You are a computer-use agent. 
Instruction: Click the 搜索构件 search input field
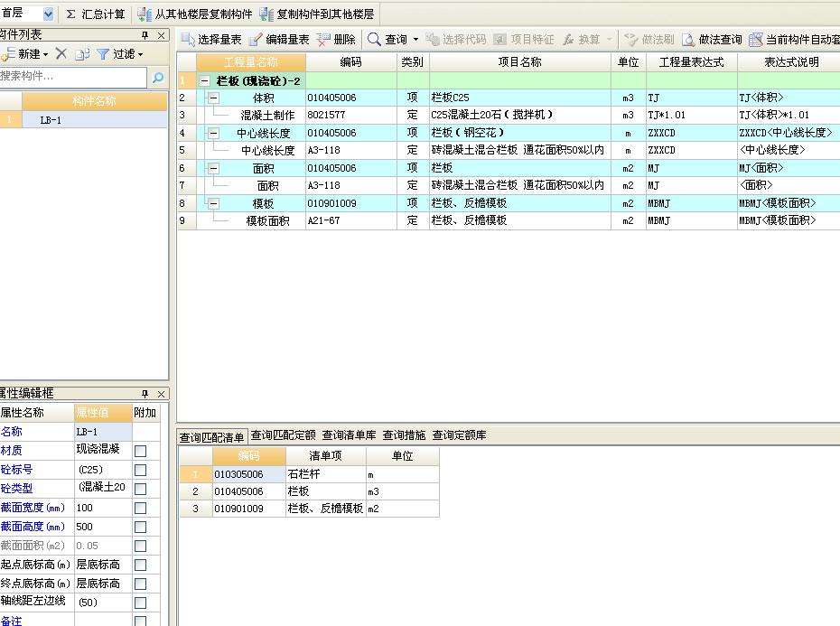72,78
